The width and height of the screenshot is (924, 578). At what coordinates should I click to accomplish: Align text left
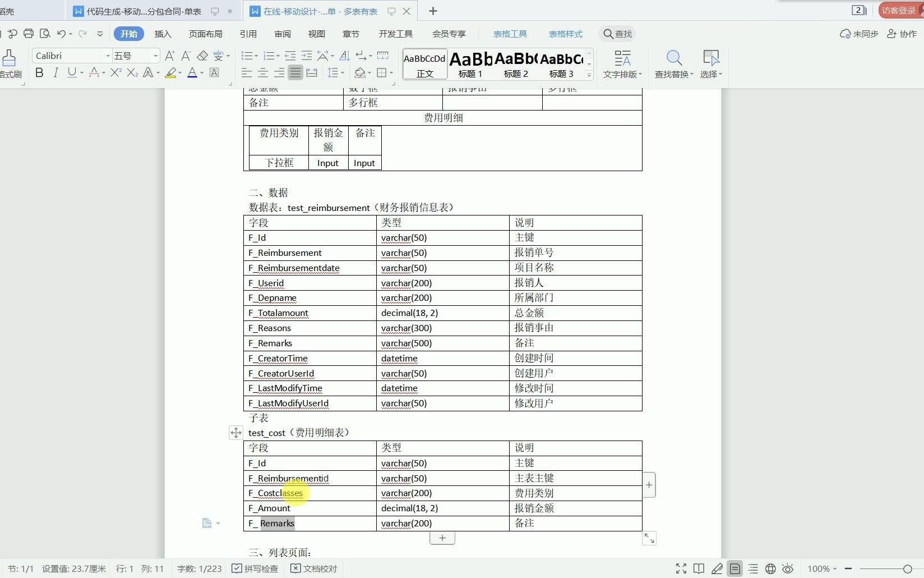pos(247,72)
